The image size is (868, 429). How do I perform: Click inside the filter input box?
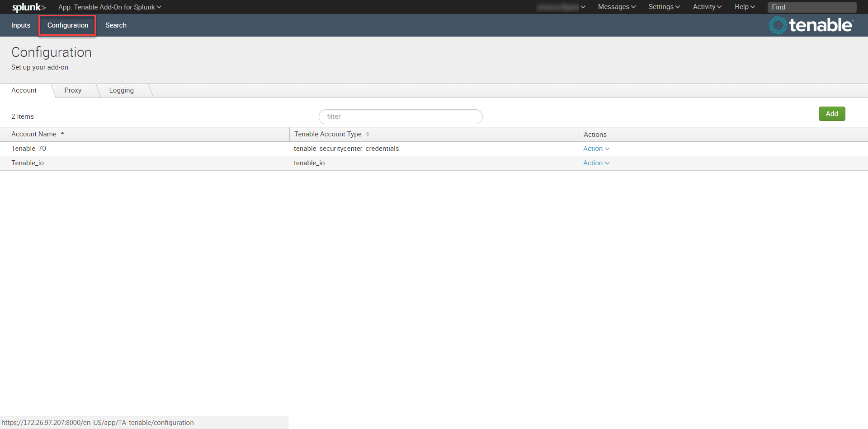click(401, 117)
